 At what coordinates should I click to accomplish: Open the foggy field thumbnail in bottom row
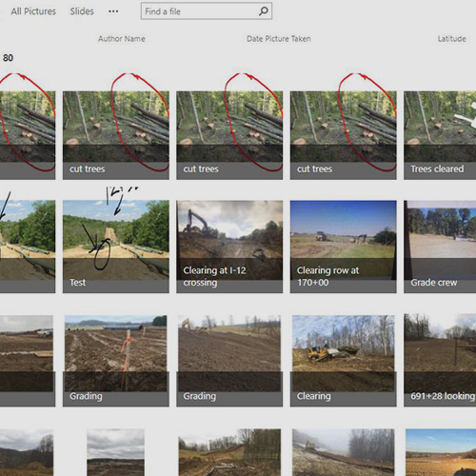click(x=343, y=452)
